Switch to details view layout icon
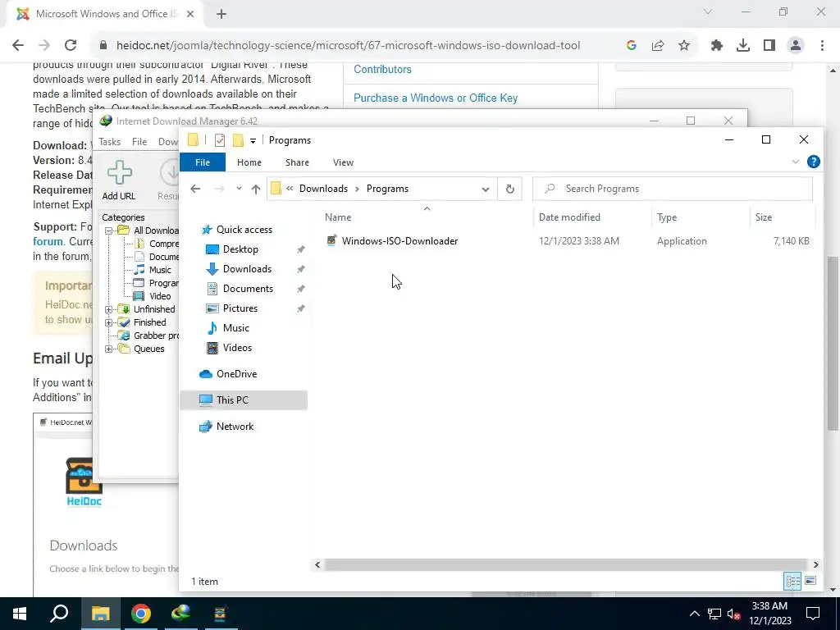The height and width of the screenshot is (630, 840). pos(792,581)
